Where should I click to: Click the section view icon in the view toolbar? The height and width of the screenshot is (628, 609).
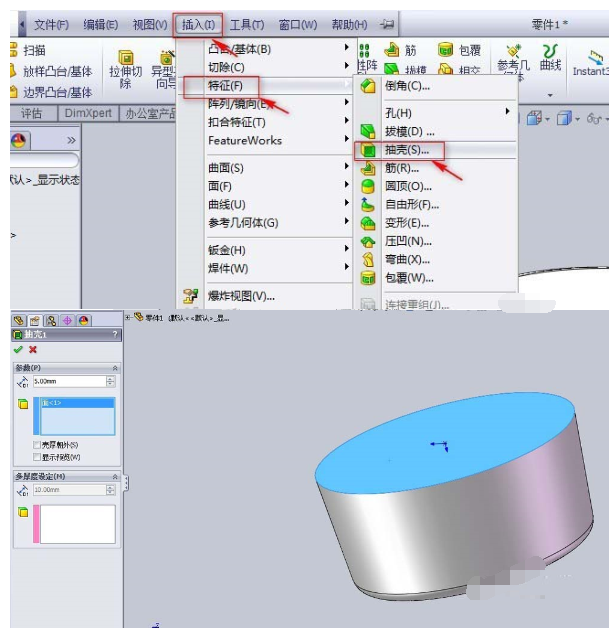click(x=534, y=119)
